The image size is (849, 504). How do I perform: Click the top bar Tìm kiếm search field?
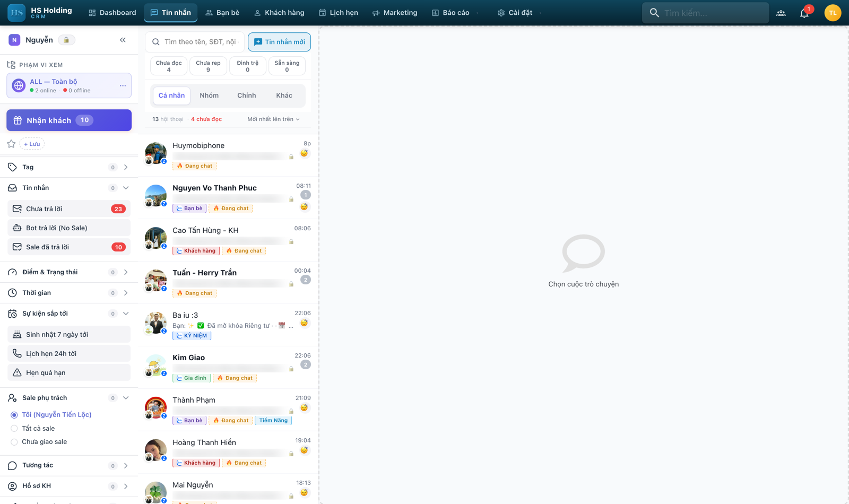pyautogui.click(x=706, y=13)
